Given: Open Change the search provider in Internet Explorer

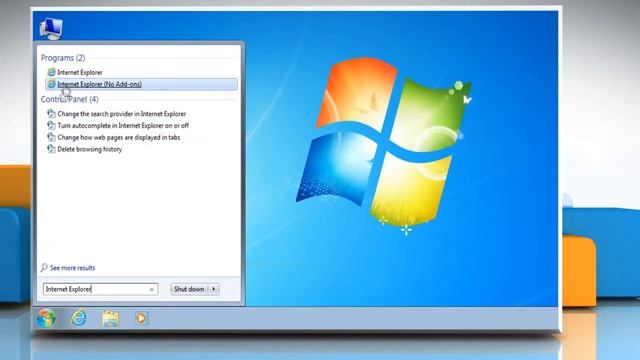Looking at the screenshot, I should tap(122, 114).
